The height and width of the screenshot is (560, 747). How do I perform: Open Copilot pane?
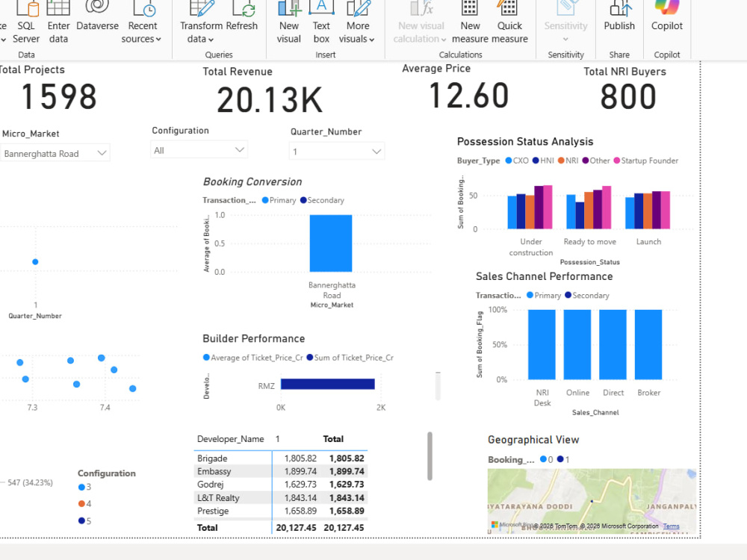(666, 16)
